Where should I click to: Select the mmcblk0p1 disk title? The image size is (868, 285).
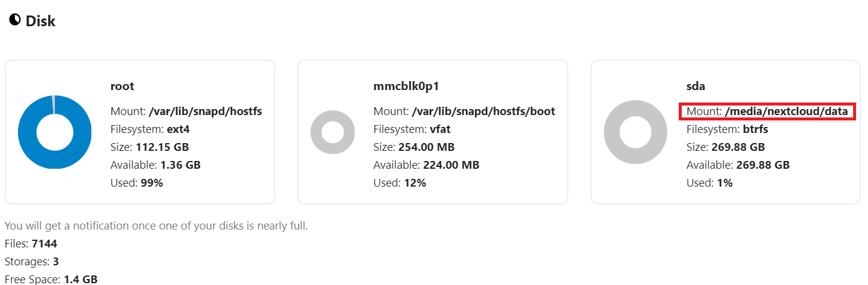pos(406,86)
